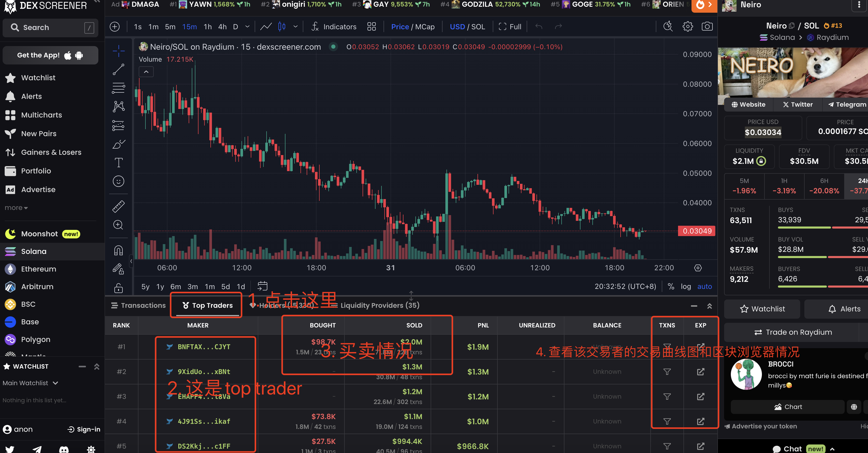Open the forecasting and measurement tool
868x453 pixels.
[x=118, y=125]
